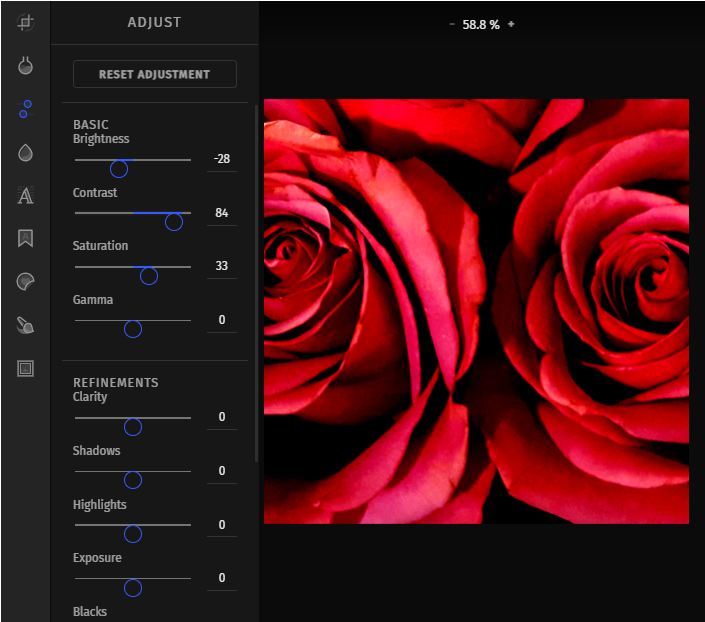Click the Clarity slider handle
The image size is (705, 622).
(x=133, y=427)
